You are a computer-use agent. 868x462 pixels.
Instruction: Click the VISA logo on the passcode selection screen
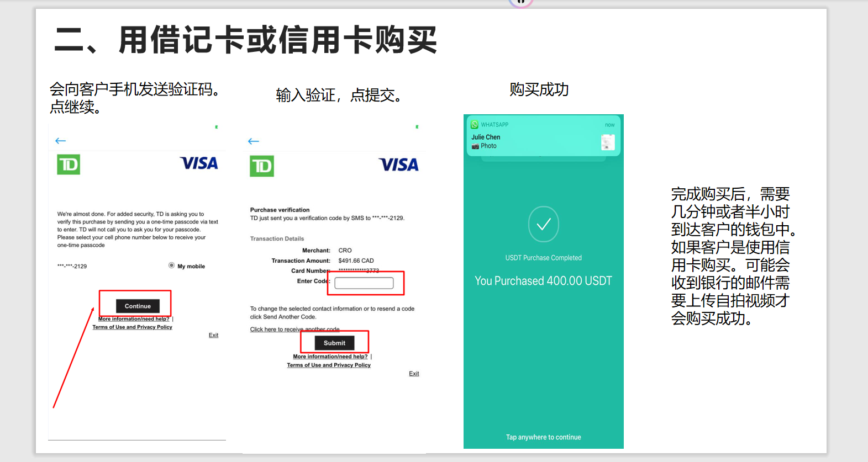[199, 163]
